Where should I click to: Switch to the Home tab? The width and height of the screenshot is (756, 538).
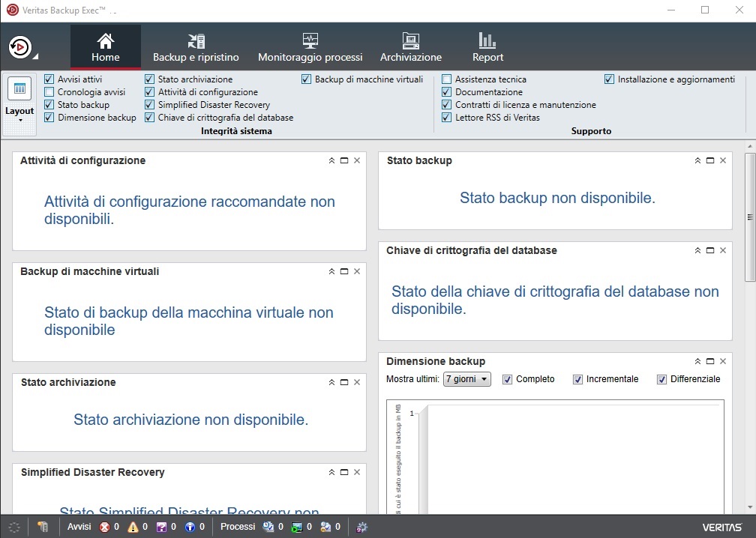(x=106, y=46)
